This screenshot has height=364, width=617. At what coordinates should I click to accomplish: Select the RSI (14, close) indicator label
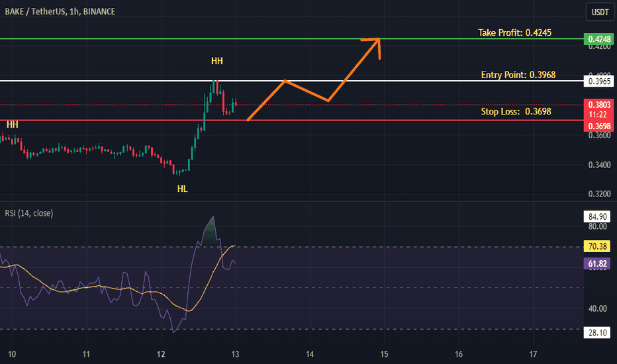(x=28, y=213)
